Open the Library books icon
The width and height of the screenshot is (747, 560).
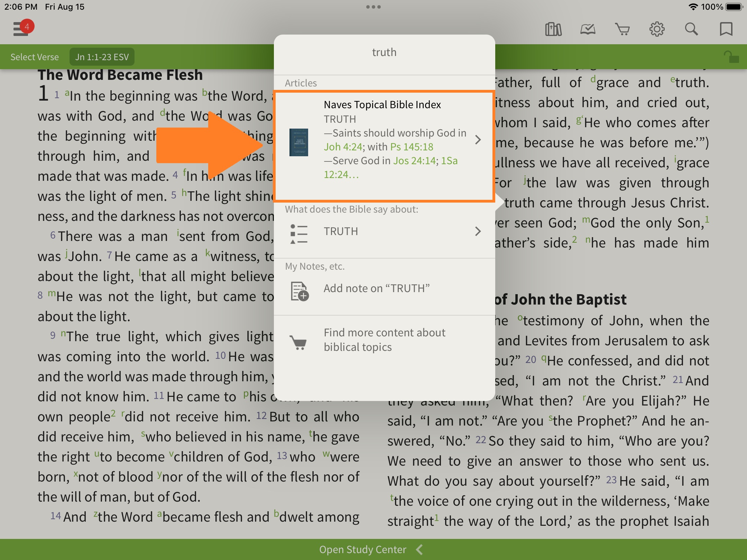(x=553, y=29)
